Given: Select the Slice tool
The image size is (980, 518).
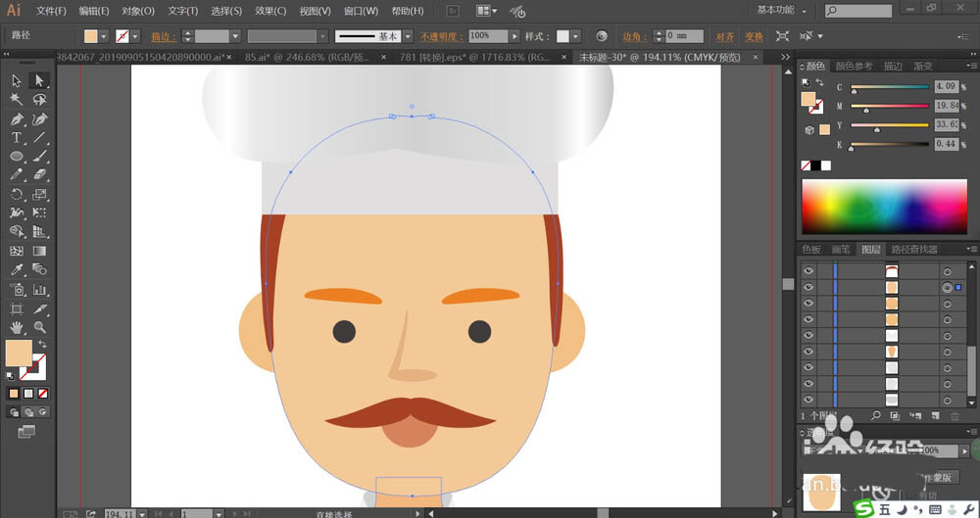Looking at the screenshot, I should (x=39, y=308).
